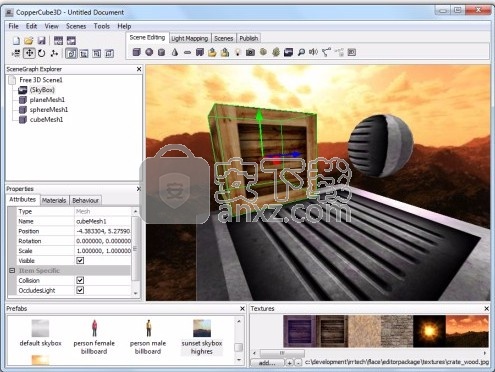This screenshot has height=372, width=495.
Task: Add a cone mesh from toolbar
Action: pos(175,52)
